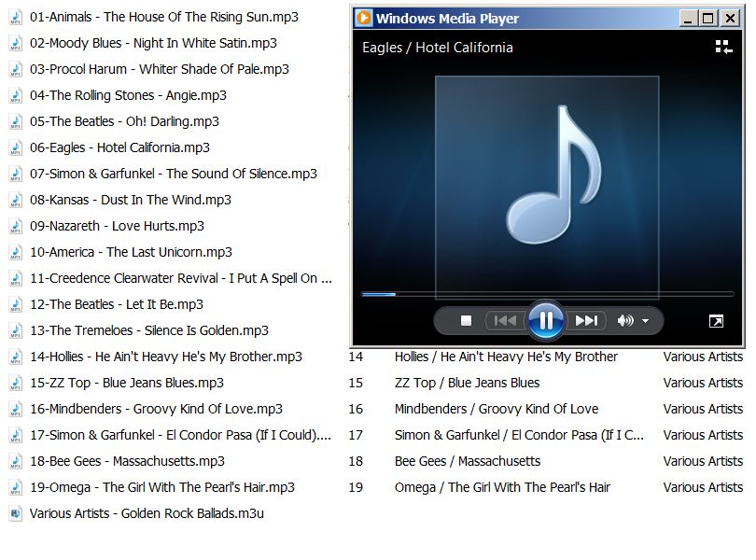
Task: Select file 09-Nazareth - Love Hurts.mp3
Action: click(118, 226)
